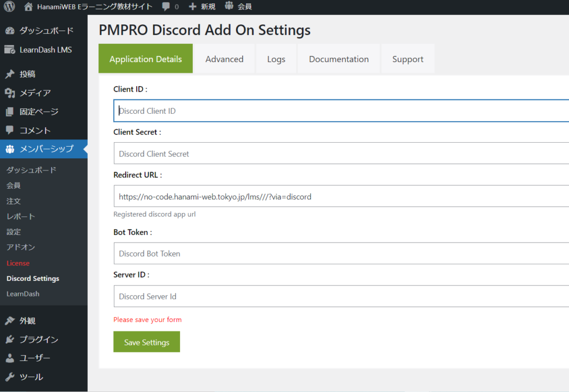Screen dimensions: 569x392
Task: Click the Save Settings button
Action: (147, 342)
